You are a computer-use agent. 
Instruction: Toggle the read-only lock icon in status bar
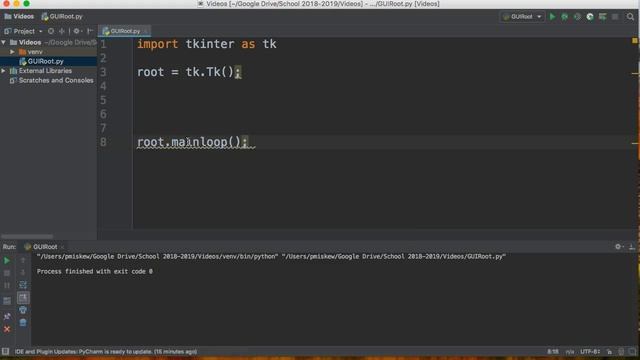tap(609, 351)
